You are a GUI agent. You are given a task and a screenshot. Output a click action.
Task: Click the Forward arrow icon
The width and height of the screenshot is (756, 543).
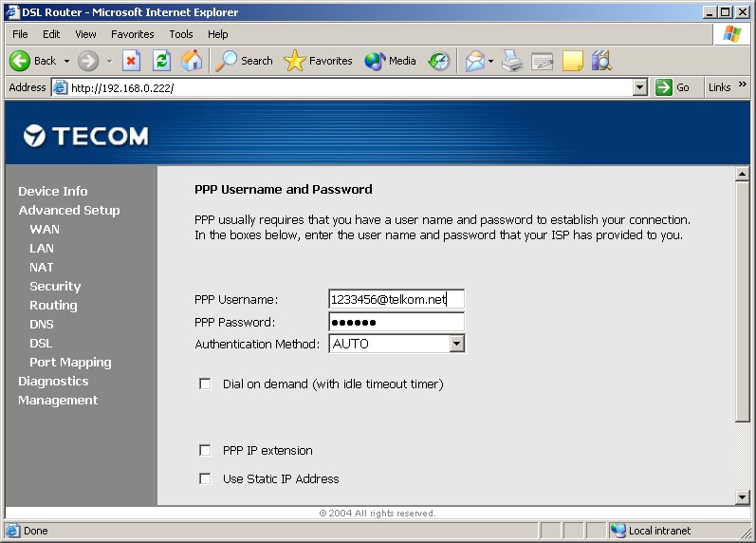pos(88,61)
